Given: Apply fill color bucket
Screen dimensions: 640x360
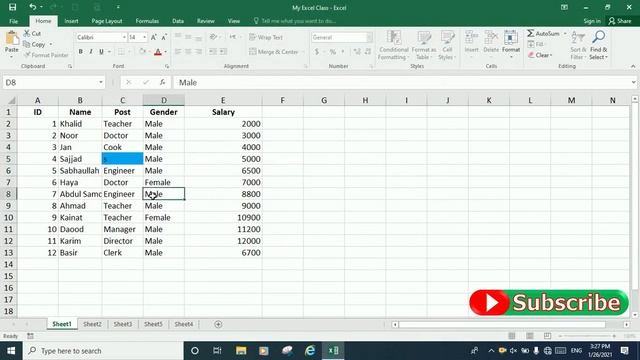Looking at the screenshot, I should pyautogui.click(x=142, y=52).
